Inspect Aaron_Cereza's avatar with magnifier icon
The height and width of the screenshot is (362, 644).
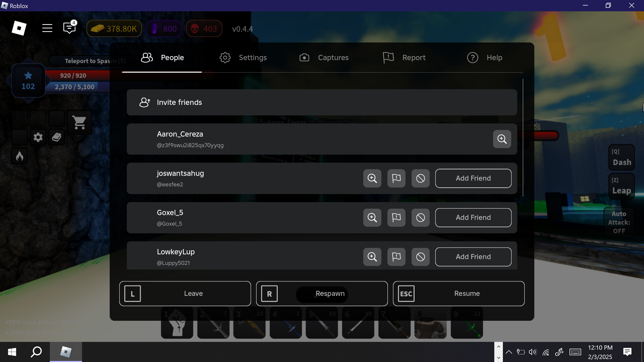[502, 139]
